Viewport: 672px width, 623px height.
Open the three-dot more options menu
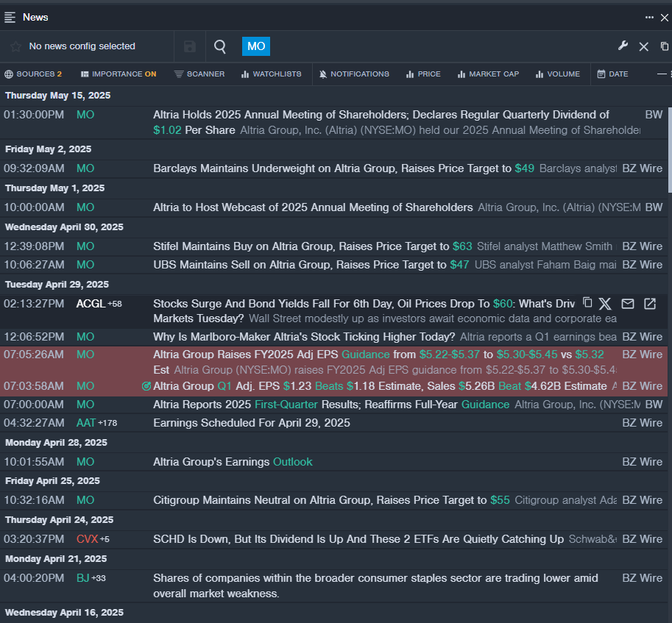[x=649, y=18]
